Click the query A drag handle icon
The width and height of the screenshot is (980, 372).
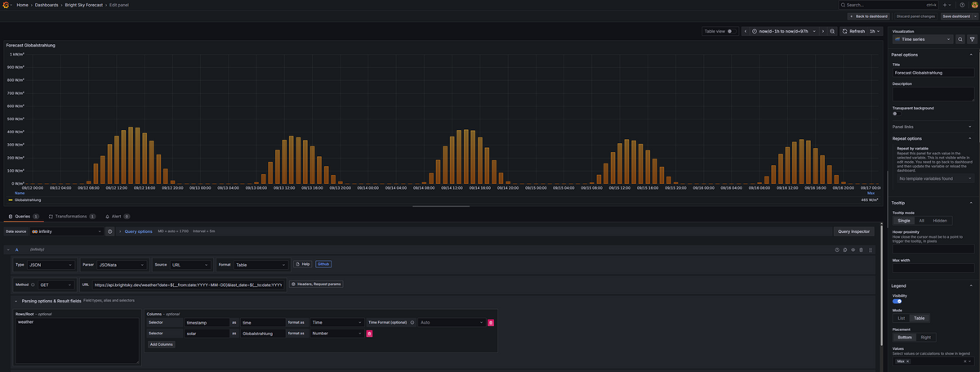pos(871,249)
